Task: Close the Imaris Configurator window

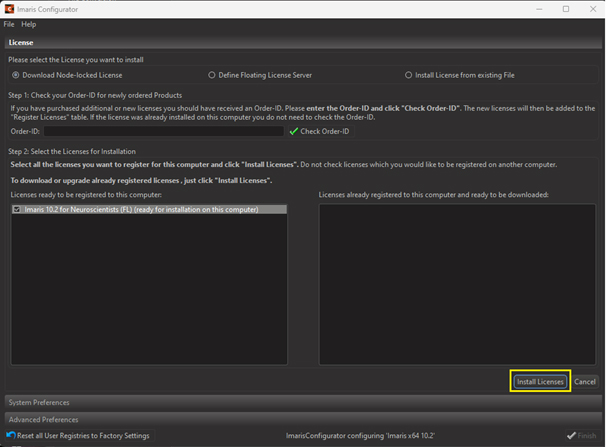Action: (x=592, y=9)
